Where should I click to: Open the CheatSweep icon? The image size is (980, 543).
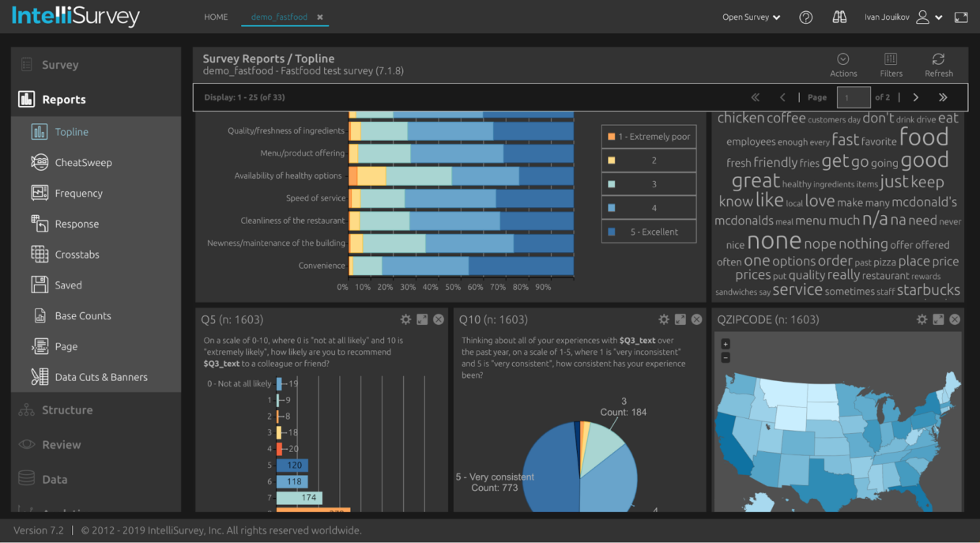coord(40,162)
